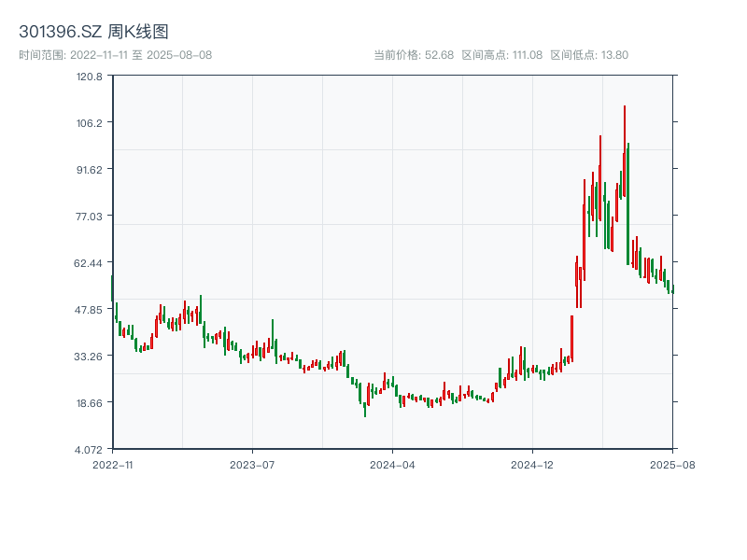The image size is (747, 560).
Task: Click the y-axis label 18.66
Action: click(90, 403)
